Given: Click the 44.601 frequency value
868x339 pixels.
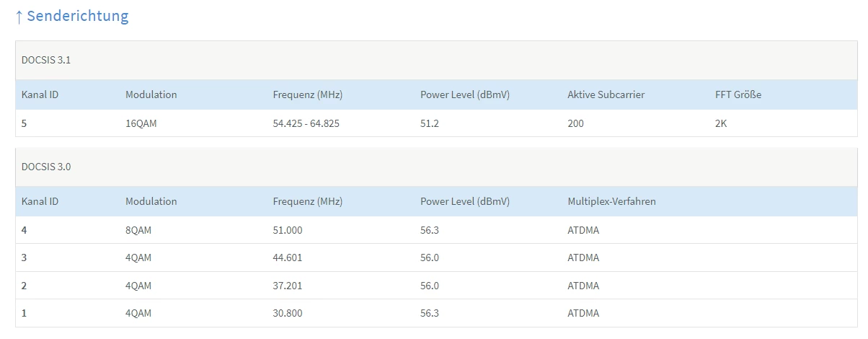Looking at the screenshot, I should click(288, 257).
